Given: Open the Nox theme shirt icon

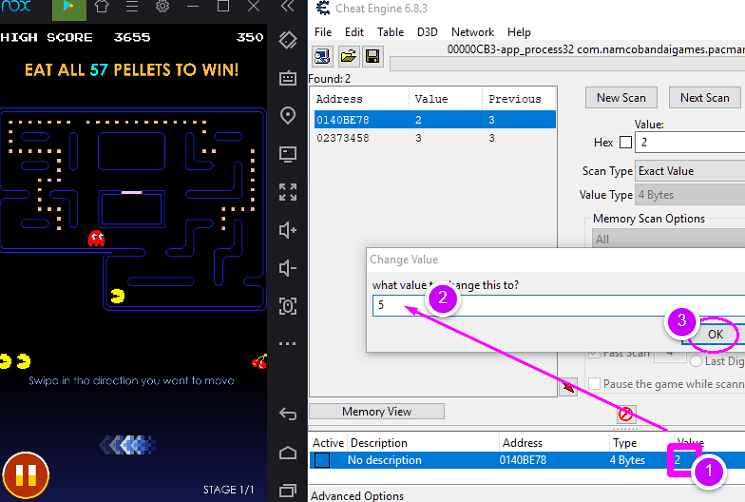Looking at the screenshot, I should click(x=101, y=7).
